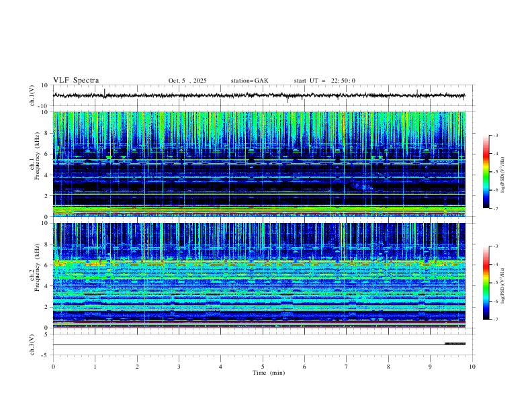Click time axis tick label '7'
Viewport: 532px width, 411px height.
coord(347,367)
